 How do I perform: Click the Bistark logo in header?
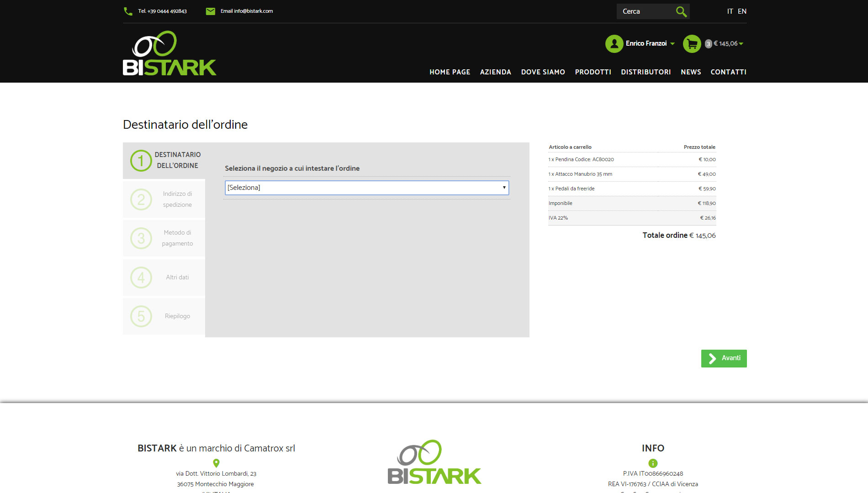(169, 53)
